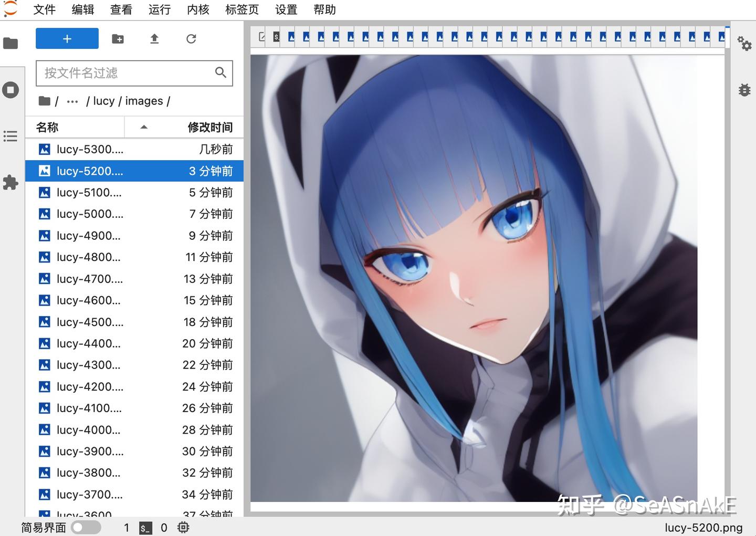
Task: Open the 帮助 menu item
Action: 324,9
